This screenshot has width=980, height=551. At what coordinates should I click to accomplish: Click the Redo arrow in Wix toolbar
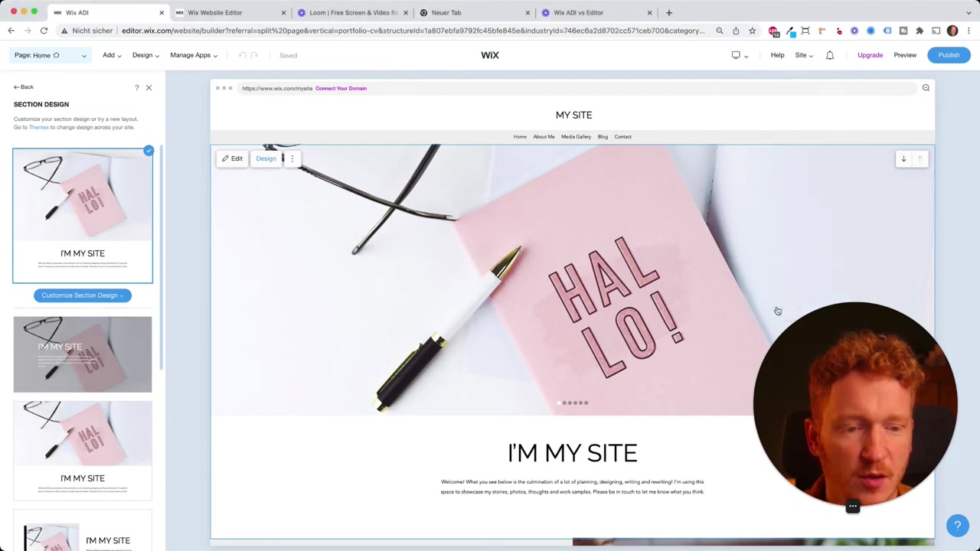click(255, 55)
